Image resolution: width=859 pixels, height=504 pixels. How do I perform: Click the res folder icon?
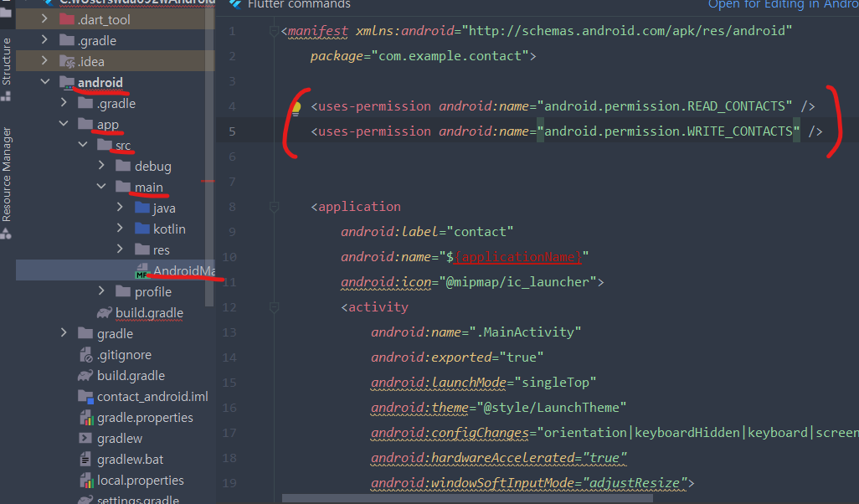142,249
